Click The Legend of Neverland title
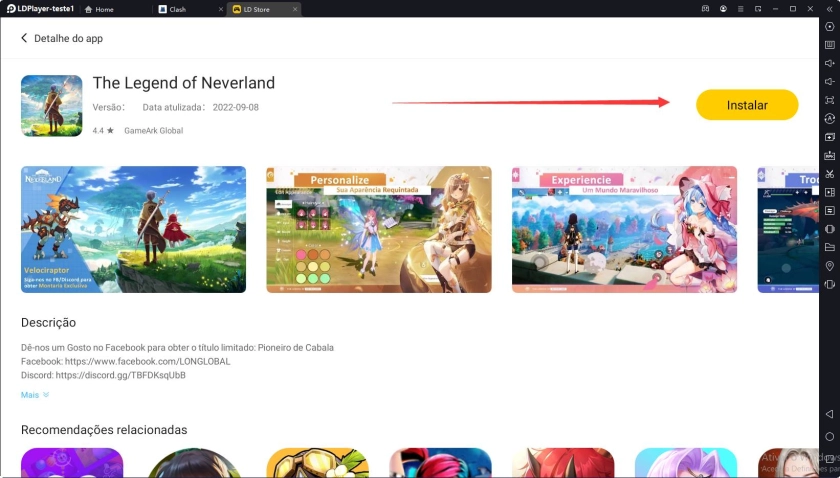The height and width of the screenshot is (478, 840). [x=184, y=83]
